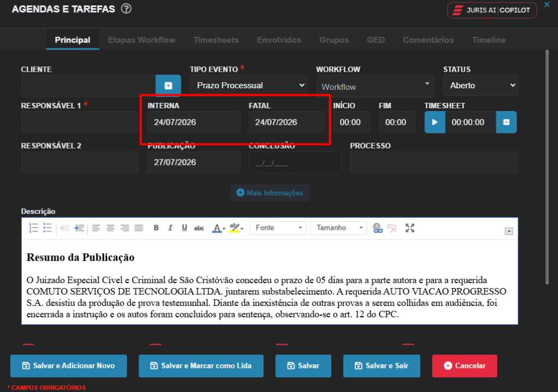The height and width of the screenshot is (392, 558).
Task: Click the Fatal date field
Action: point(287,122)
